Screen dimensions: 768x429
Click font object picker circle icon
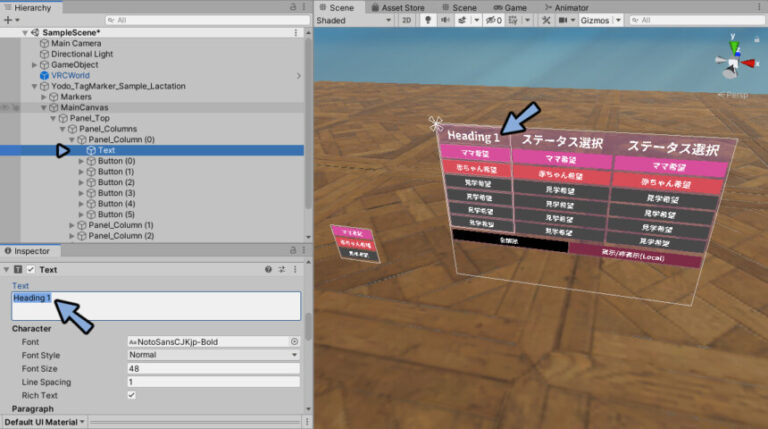[294, 342]
